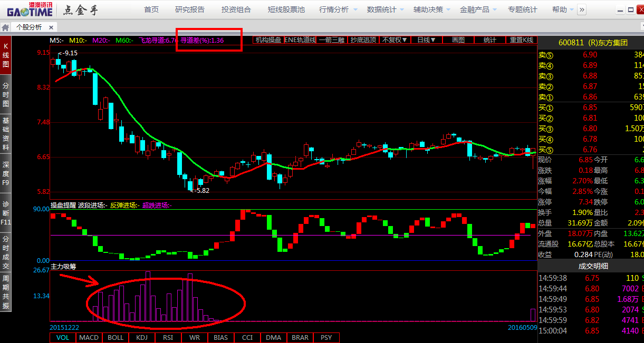Open the 不复权 adjustment dropdown
This screenshot has height=343, width=644.
395,40
